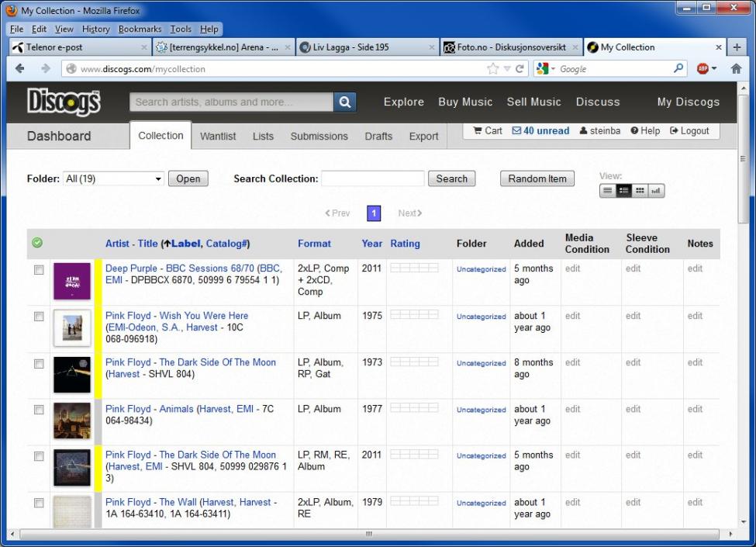Tick checkbox for 2011 The Dark Side Of The Moon
This screenshot has height=547, width=756.
coord(39,456)
